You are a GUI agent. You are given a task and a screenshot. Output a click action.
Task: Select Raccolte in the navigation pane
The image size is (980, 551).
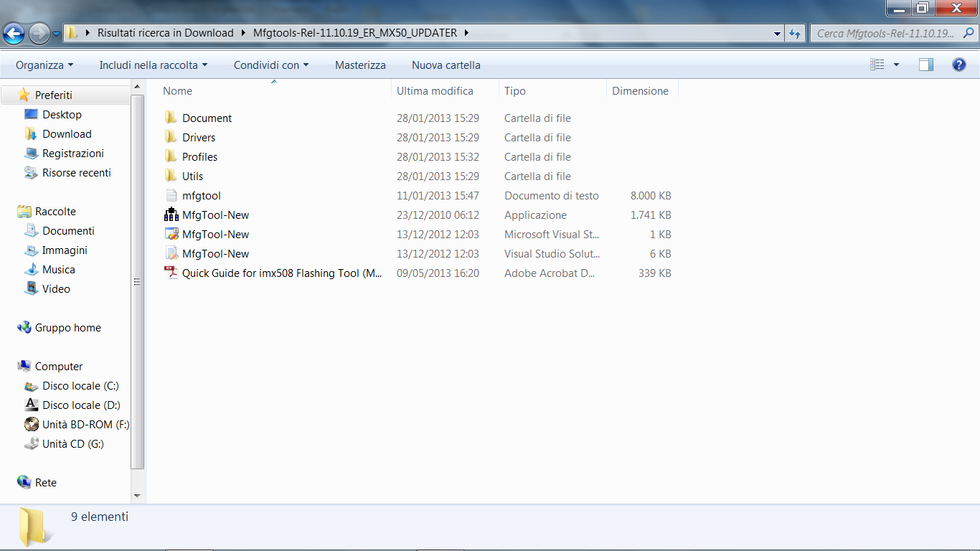coord(55,211)
